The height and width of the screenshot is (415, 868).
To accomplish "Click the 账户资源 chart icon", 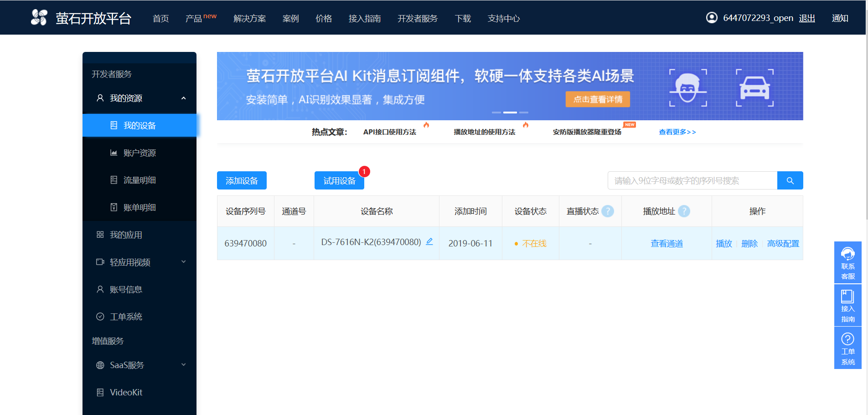I will [114, 153].
